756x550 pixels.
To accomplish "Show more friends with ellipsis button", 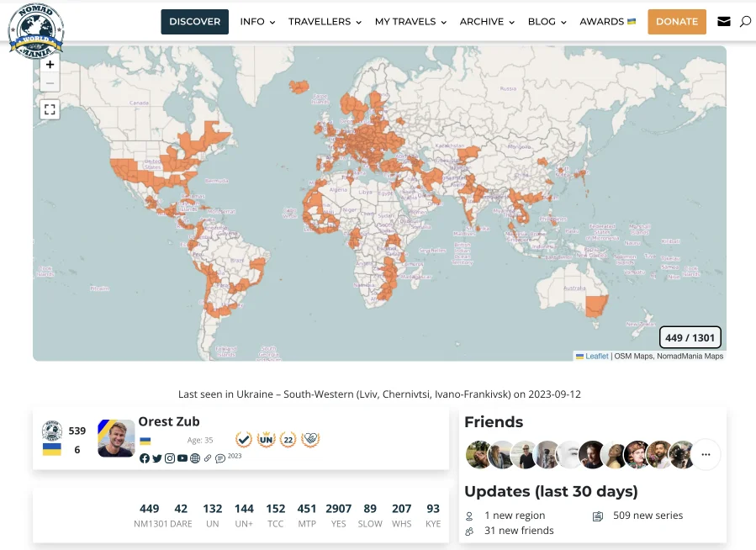I will click(706, 455).
